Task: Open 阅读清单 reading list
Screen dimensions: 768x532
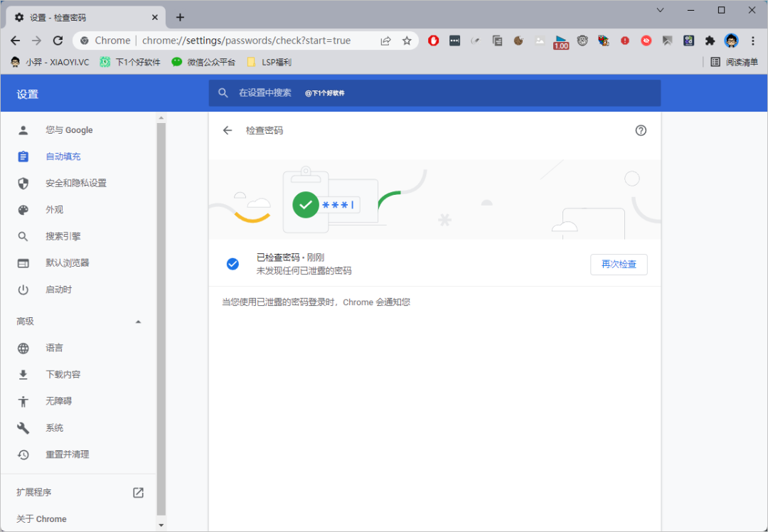Action: coord(734,62)
